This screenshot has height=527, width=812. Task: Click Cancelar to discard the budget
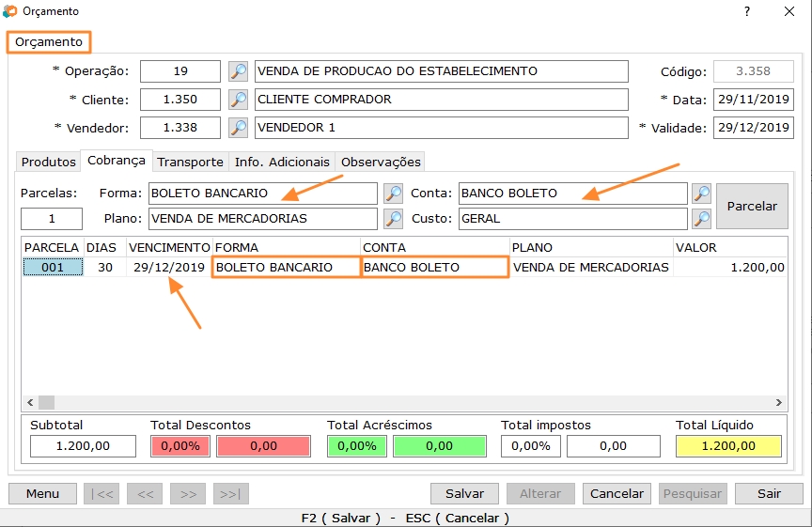tap(617, 493)
